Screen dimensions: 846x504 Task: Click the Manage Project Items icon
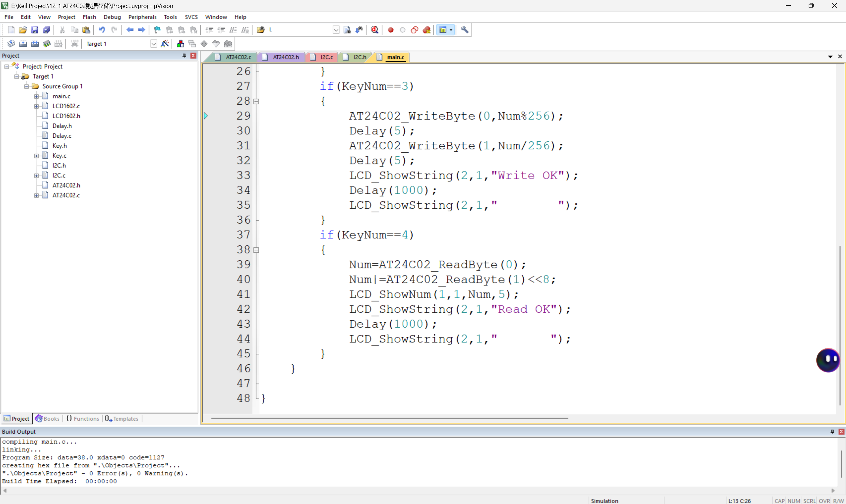pyautogui.click(x=180, y=44)
